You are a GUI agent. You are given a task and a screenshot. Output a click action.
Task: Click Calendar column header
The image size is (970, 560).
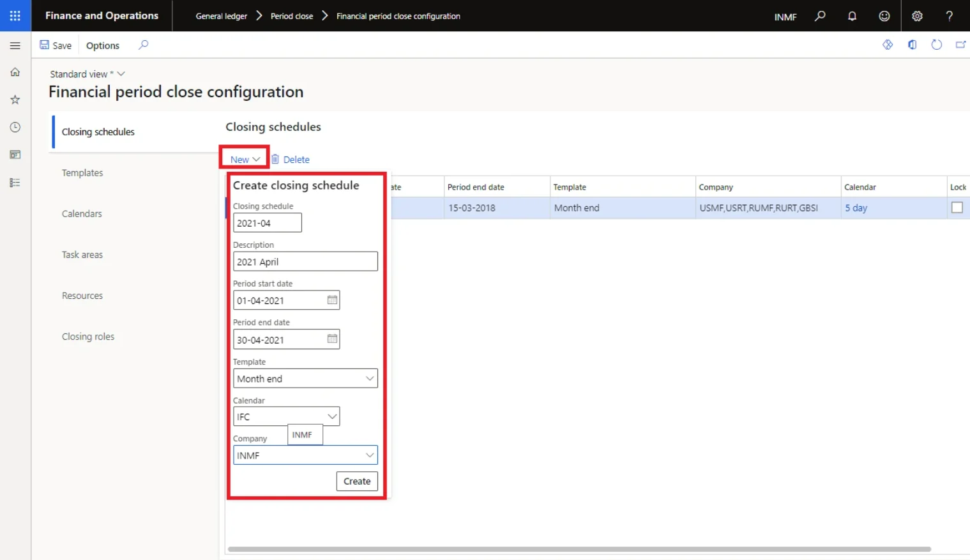click(893, 186)
